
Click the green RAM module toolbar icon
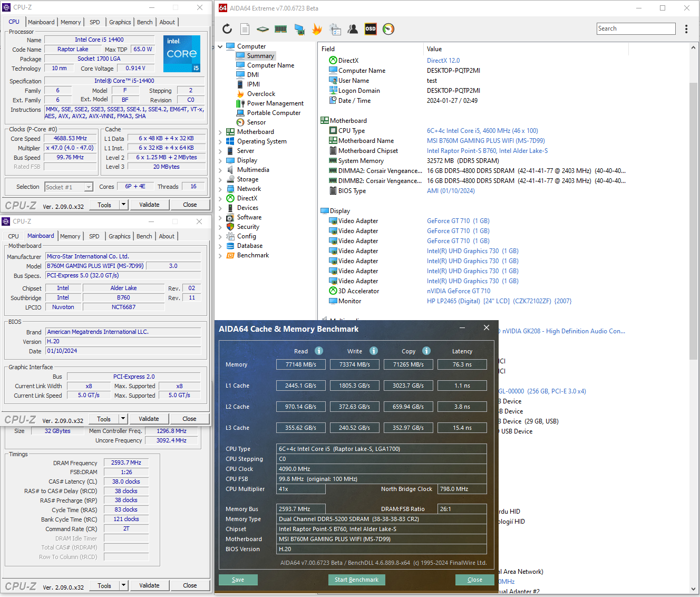(x=280, y=29)
